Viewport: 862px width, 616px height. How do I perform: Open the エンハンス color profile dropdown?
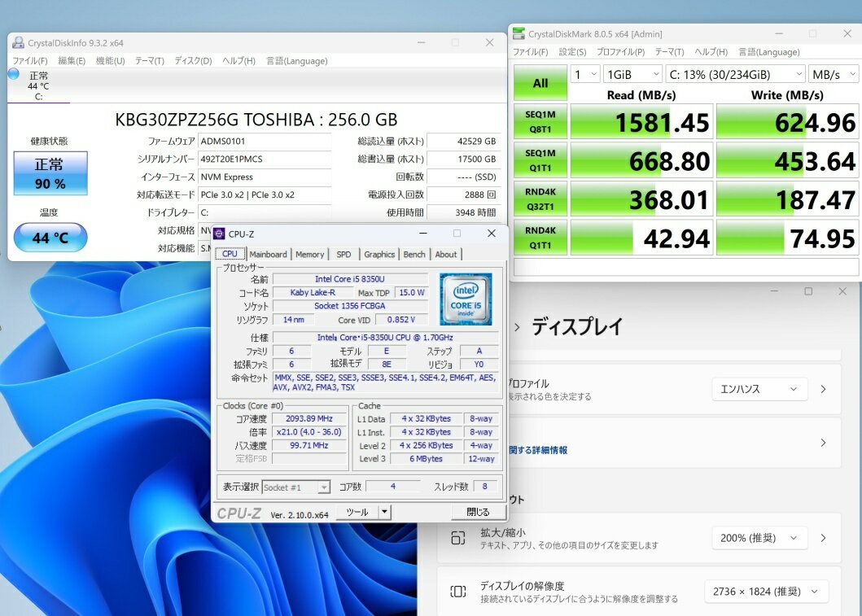tap(759, 389)
